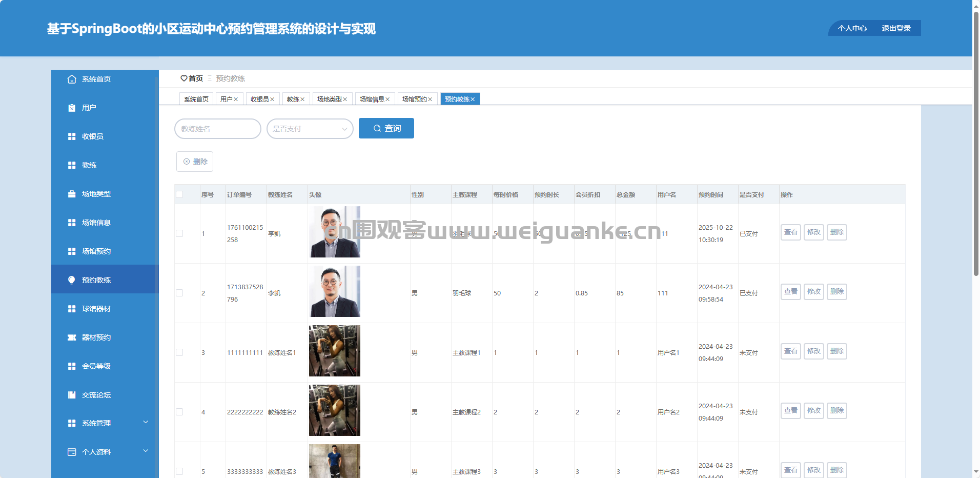Click the vertical page scrollbar thumb
The width and height of the screenshot is (980, 478).
click(976, 144)
